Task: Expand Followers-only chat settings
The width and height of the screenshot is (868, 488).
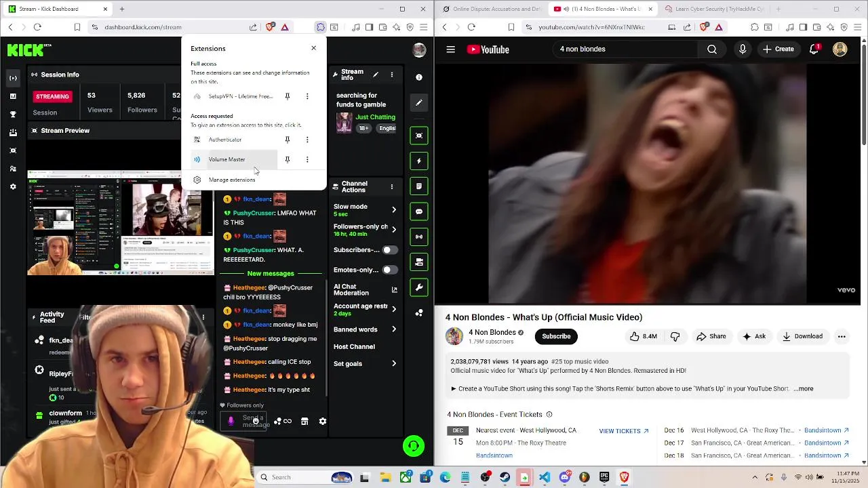Action: [x=394, y=229]
